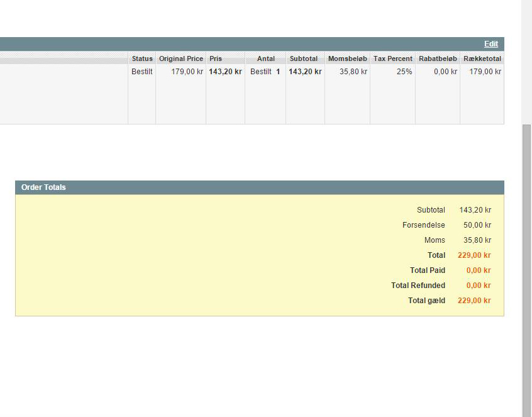Select the Bestilt 1 quantity cell
Screen dimensions: 532x417
click(x=265, y=72)
